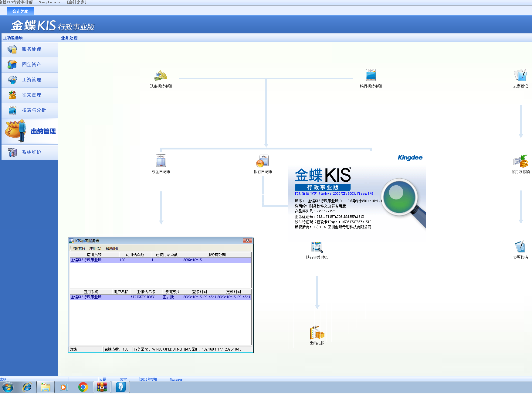Open WinRAR taskbar icon
532x394 pixels.
102,387
